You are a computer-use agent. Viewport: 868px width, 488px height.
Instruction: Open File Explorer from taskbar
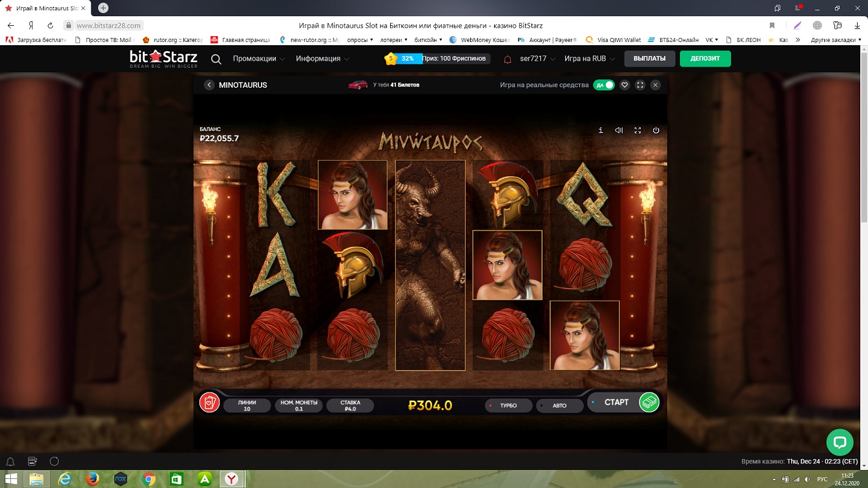click(37, 479)
